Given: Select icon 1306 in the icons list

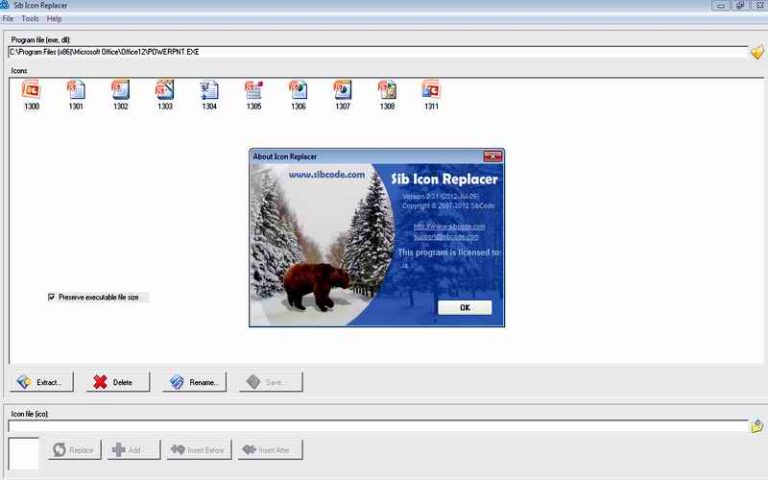Looking at the screenshot, I should pyautogui.click(x=298, y=91).
